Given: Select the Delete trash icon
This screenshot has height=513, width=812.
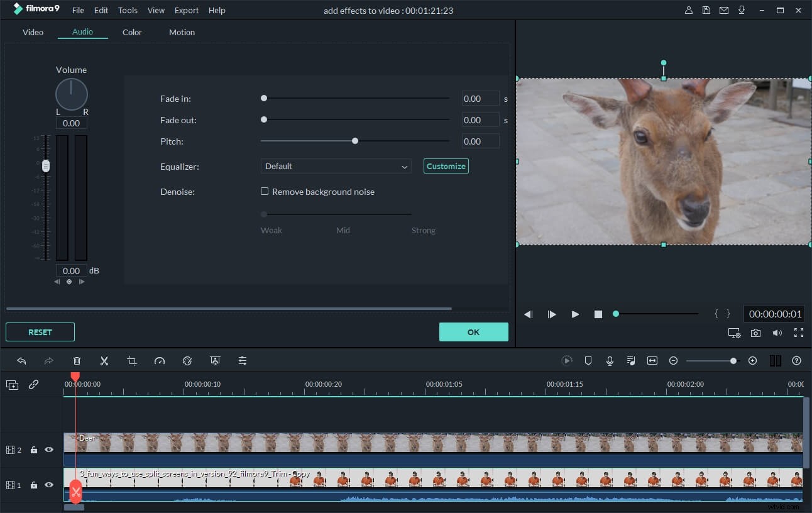Looking at the screenshot, I should coord(77,360).
